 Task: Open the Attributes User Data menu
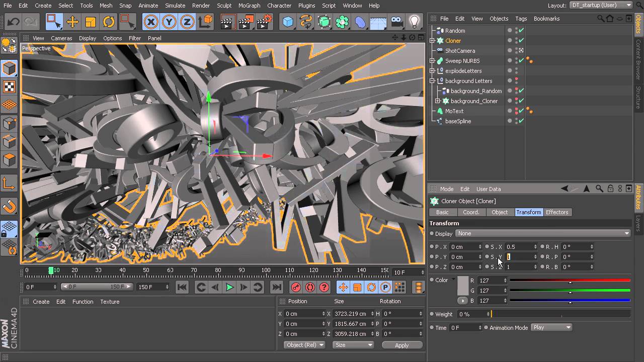[489, 189]
